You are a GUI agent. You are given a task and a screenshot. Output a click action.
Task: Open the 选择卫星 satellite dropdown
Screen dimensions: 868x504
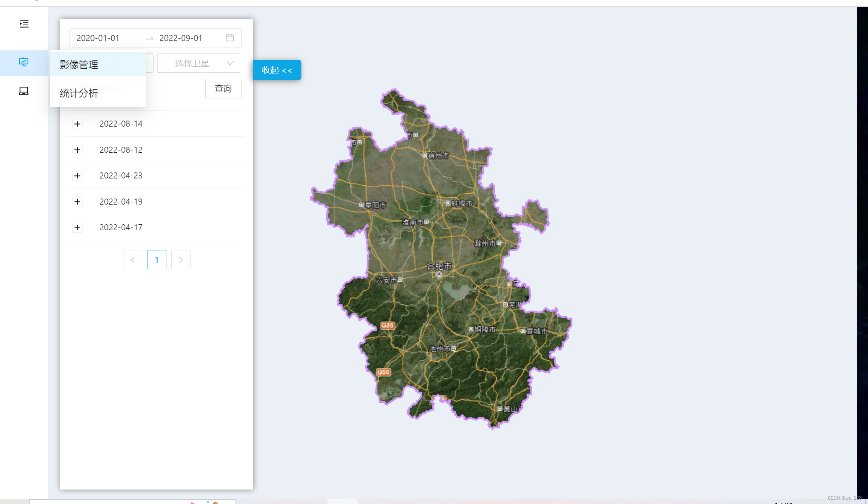pos(199,63)
